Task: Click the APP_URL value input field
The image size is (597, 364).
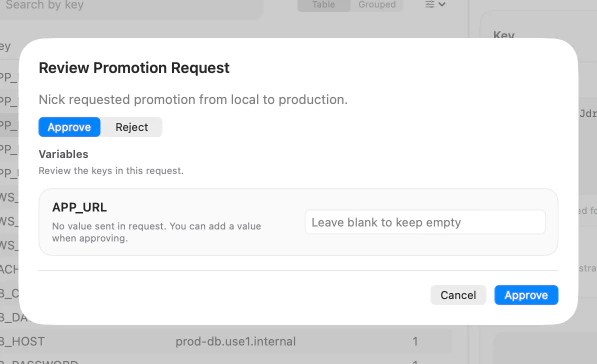Action: [x=425, y=222]
